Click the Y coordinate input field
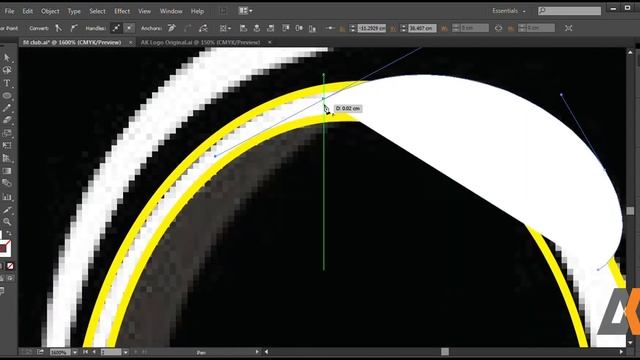The width and height of the screenshot is (640, 360). coord(422,28)
